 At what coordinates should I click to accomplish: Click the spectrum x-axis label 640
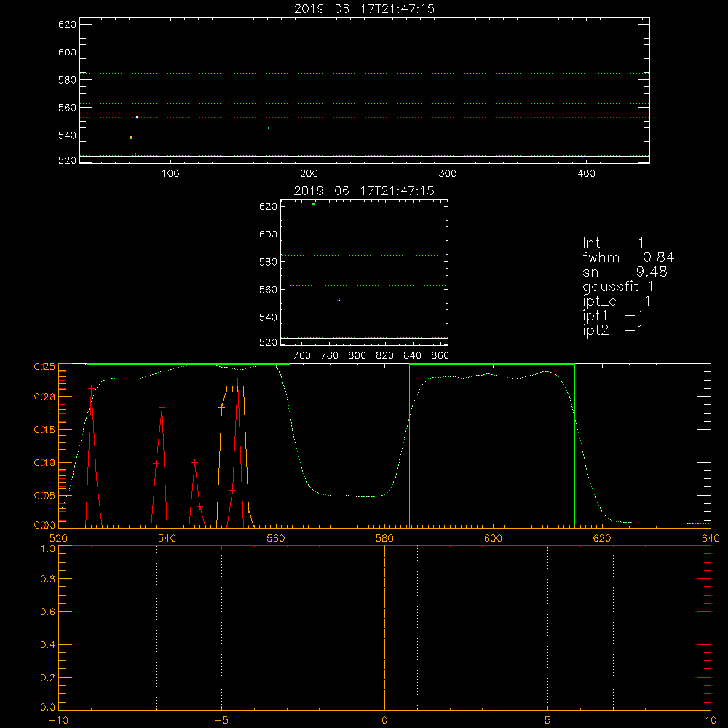[x=711, y=538]
